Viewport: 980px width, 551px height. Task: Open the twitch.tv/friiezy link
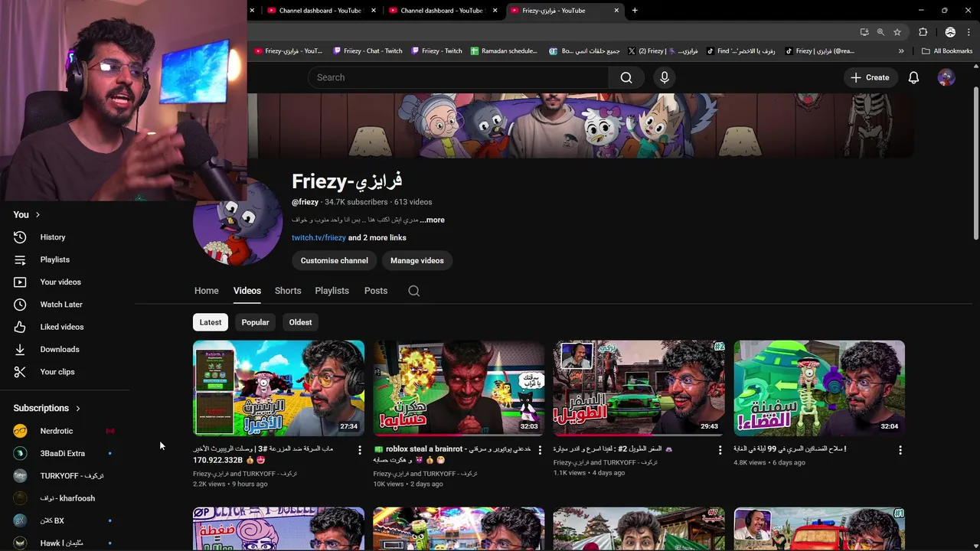point(318,237)
